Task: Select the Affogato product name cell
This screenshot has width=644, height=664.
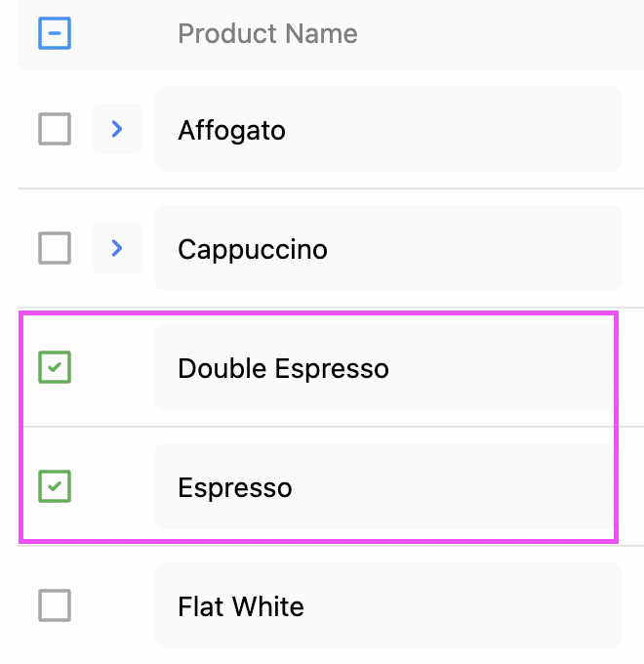Action: pyautogui.click(x=387, y=129)
